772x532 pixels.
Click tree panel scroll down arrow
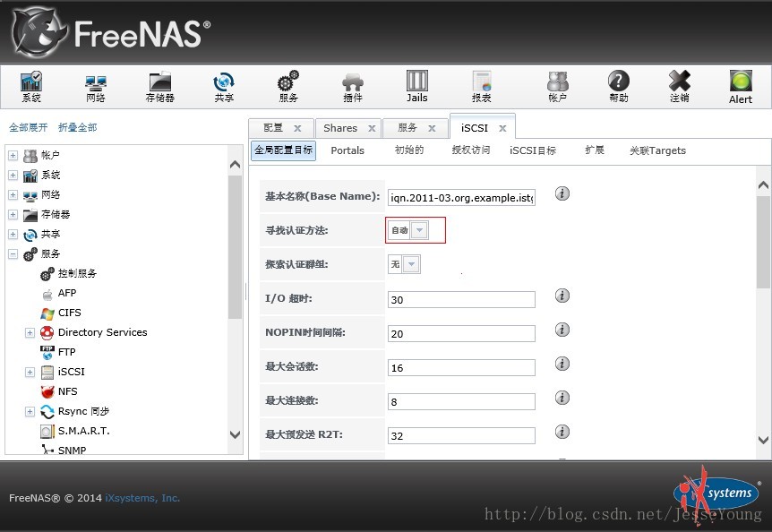pos(235,434)
